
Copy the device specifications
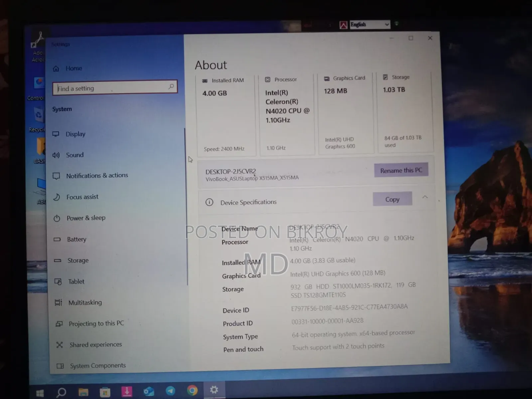pyautogui.click(x=392, y=199)
